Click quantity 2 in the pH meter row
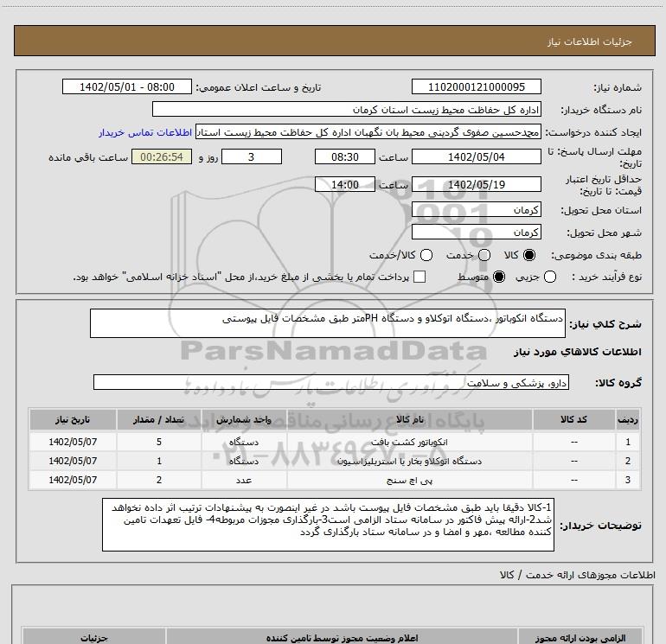666x644 pixels. (159, 480)
